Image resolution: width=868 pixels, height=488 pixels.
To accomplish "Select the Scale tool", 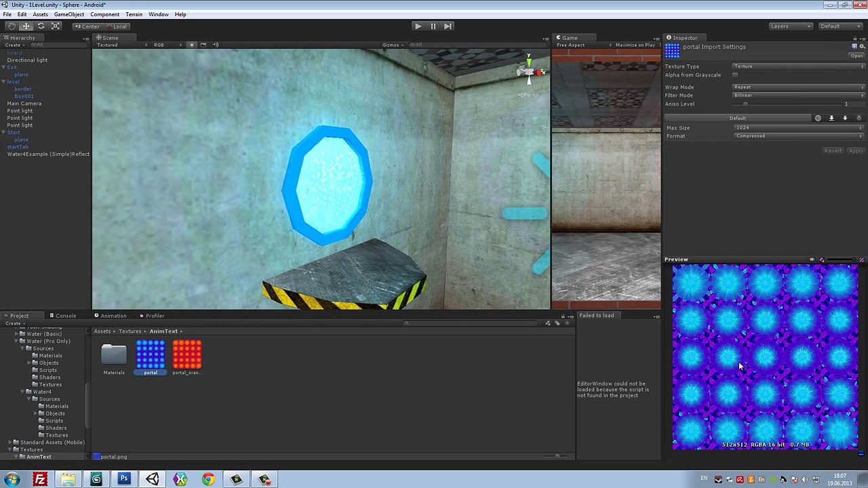I will coord(56,26).
